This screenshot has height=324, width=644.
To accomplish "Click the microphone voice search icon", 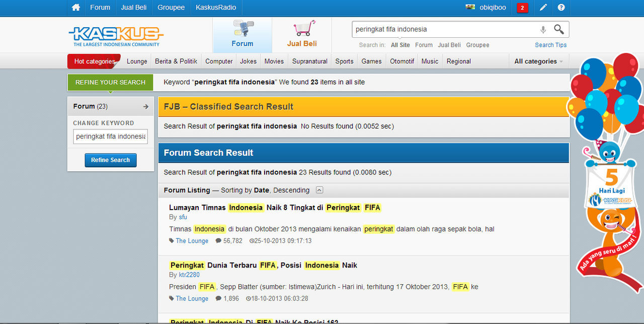I will point(543,30).
